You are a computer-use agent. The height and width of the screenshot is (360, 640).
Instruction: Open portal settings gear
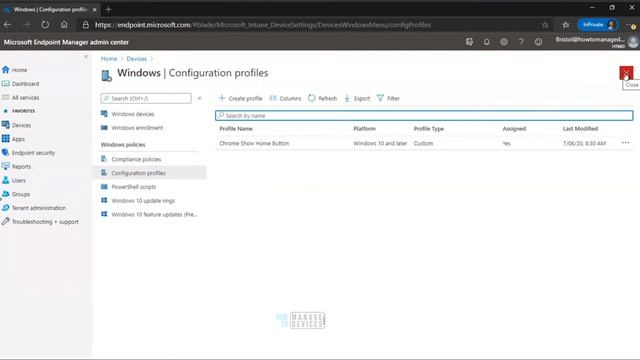[504, 42]
